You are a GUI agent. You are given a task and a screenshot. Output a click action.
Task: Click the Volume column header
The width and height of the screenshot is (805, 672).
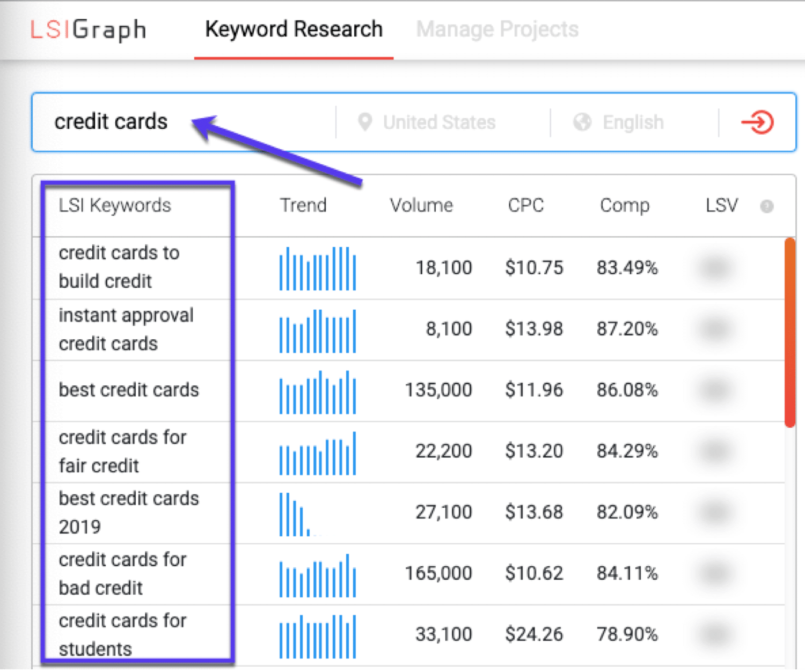(x=421, y=205)
